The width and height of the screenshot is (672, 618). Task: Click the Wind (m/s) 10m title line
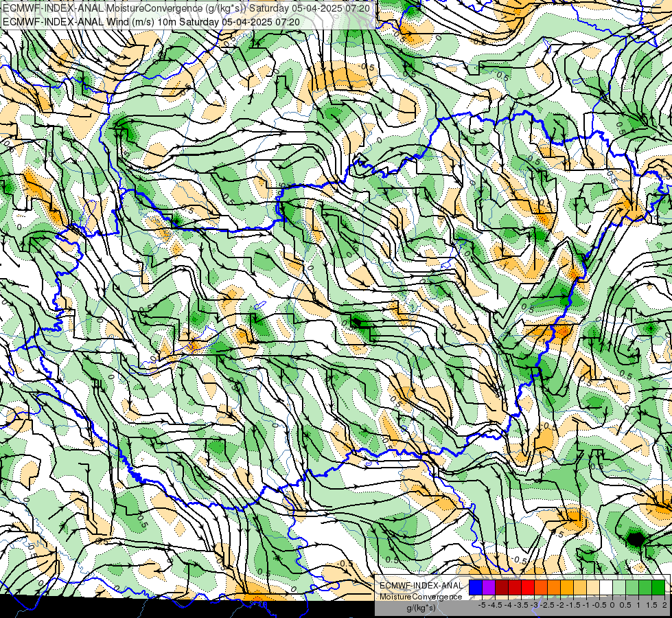(x=151, y=21)
